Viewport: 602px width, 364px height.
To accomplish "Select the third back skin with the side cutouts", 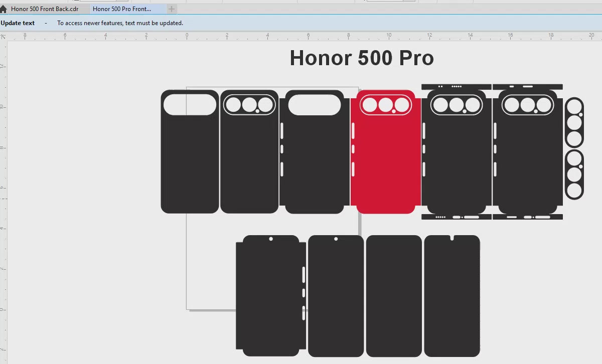I will tap(315, 165).
